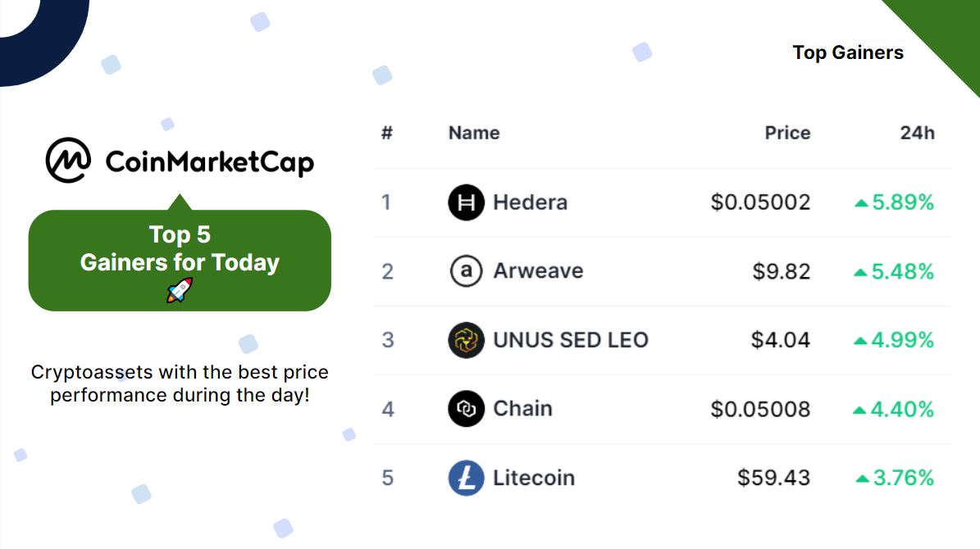Click the CoinMarketCap logo icon

coord(68,161)
